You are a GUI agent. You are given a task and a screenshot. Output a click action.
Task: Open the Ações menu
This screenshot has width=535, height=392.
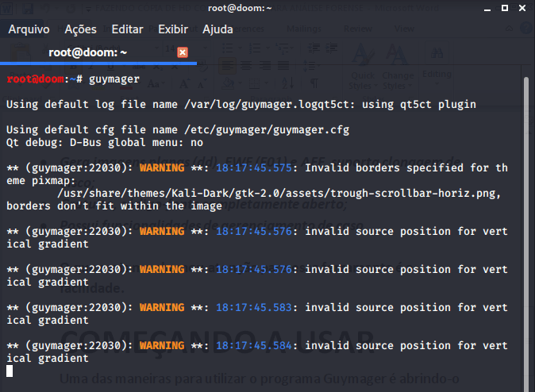80,29
